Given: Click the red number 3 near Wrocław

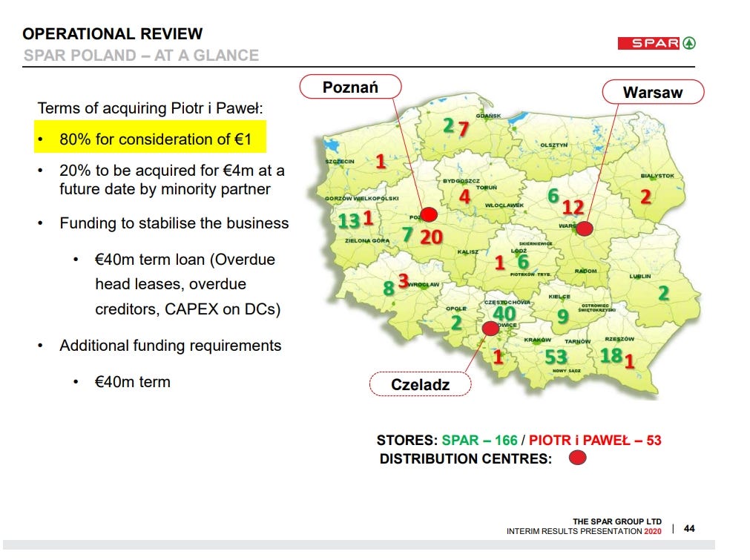Looking at the screenshot, I should coord(404,280).
